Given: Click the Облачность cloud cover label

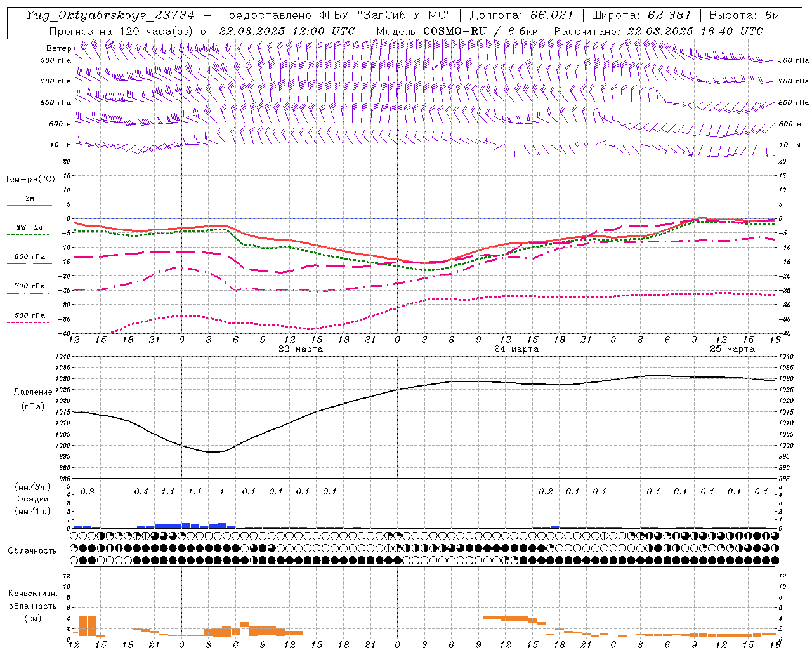Looking at the screenshot, I should [32, 551].
